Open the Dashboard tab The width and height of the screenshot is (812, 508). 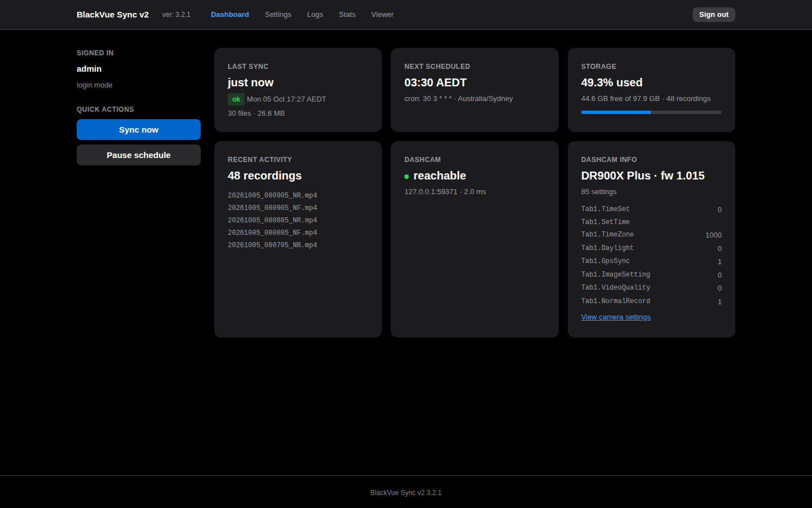(230, 15)
